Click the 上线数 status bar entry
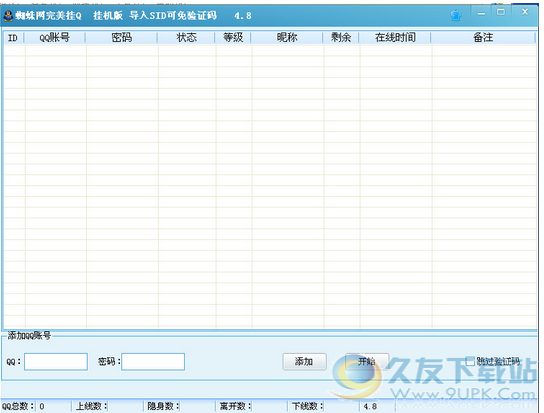544x413 pixels. (x=91, y=406)
